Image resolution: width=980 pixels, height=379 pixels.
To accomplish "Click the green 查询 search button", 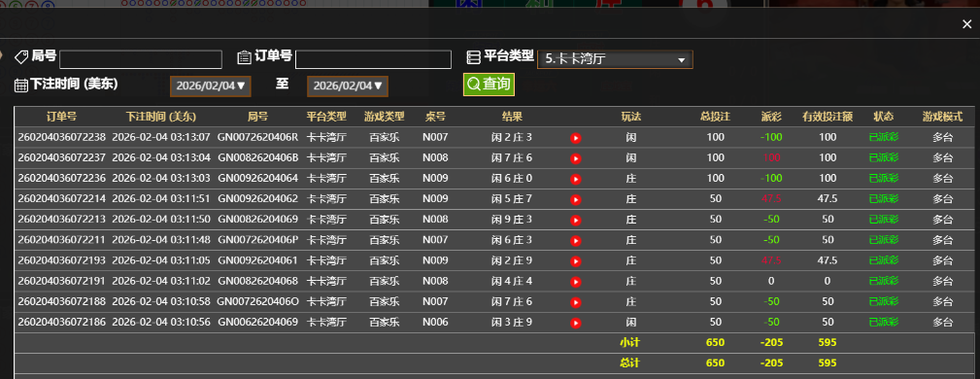I will pos(489,85).
